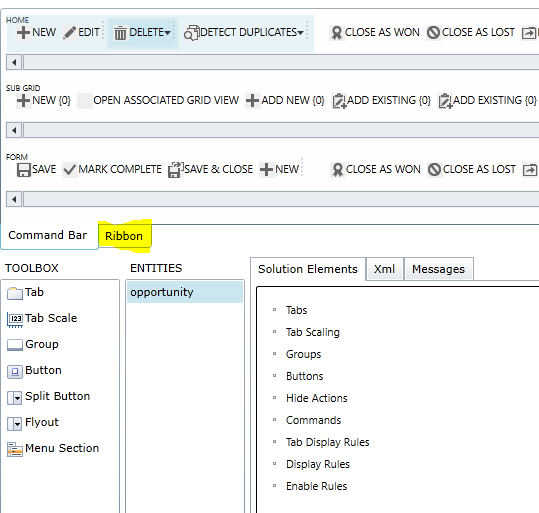Click left scroll arrow under Home bar
Image resolution: width=539 pixels, height=513 pixels.
[x=14, y=63]
